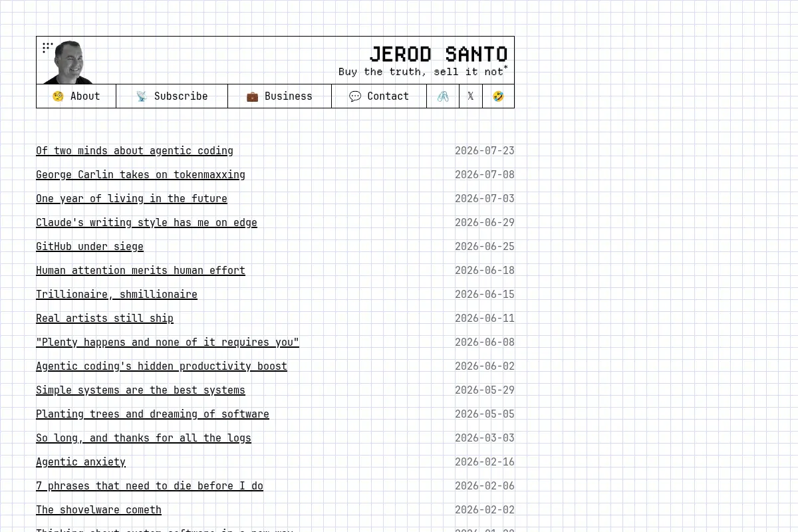Open the Subscribe menu item
Viewport: 798px width, 532px height.
[x=172, y=96]
